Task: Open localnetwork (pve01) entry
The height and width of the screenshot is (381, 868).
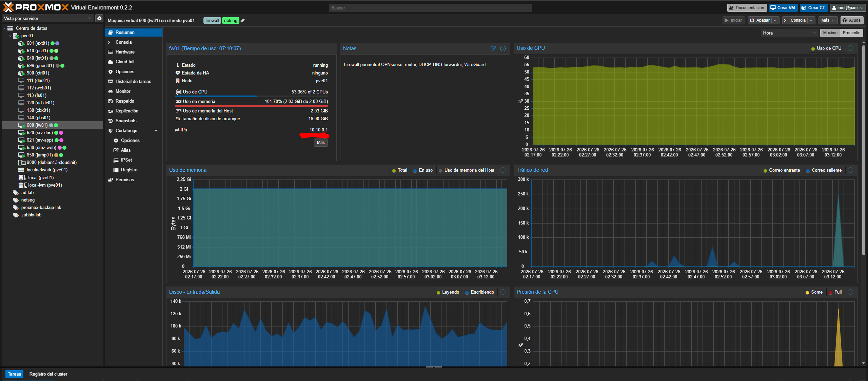Action: [47, 170]
